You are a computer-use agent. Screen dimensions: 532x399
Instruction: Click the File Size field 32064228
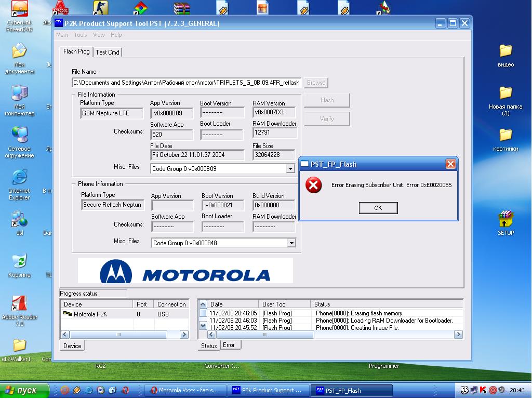[x=274, y=155]
